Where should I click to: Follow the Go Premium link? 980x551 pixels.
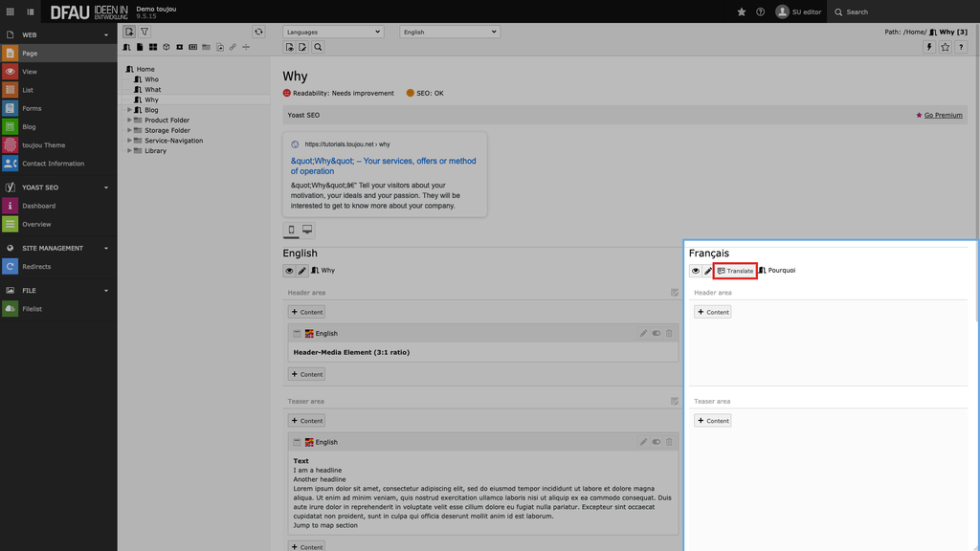pos(943,115)
